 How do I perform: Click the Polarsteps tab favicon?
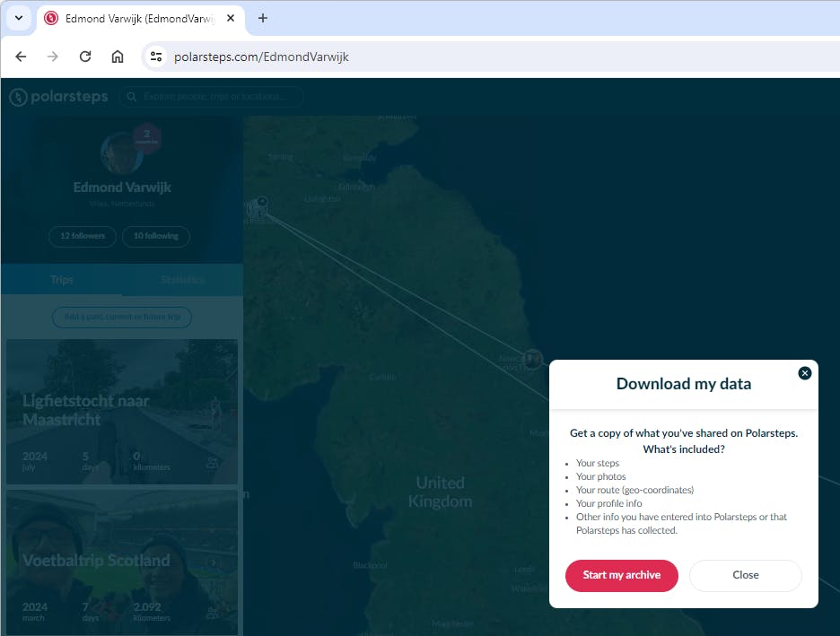click(51, 18)
